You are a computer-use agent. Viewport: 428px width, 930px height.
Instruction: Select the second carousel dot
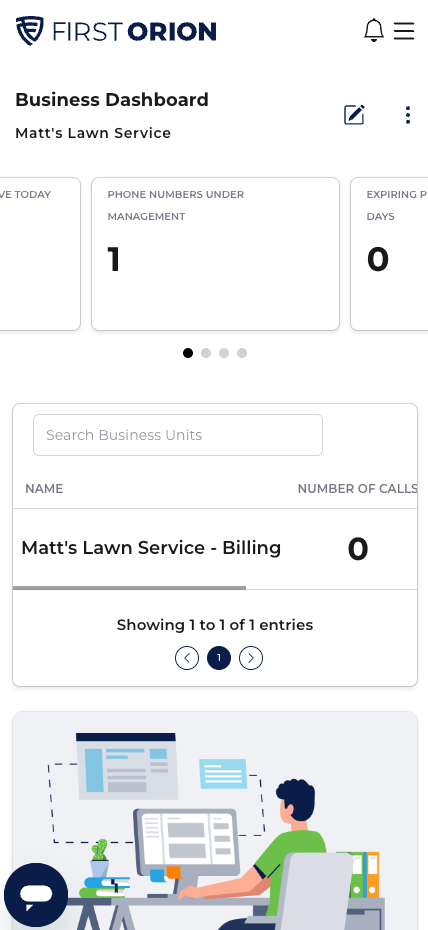(x=206, y=353)
